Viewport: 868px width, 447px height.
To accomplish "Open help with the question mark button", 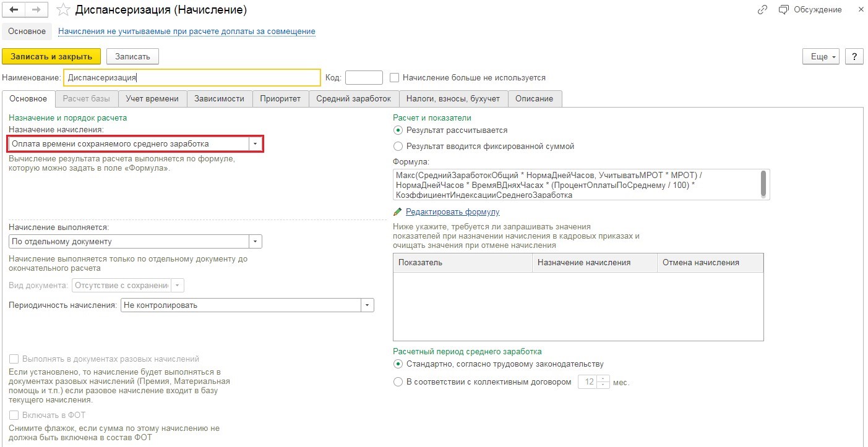I will click(x=854, y=56).
